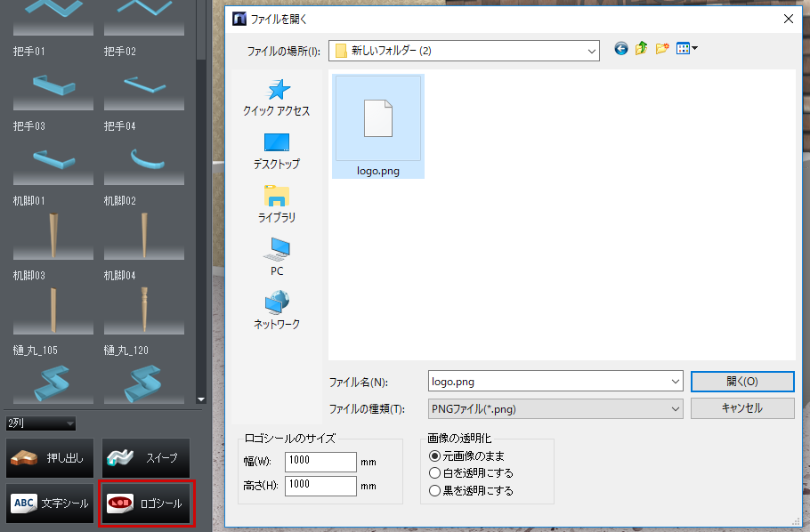The height and width of the screenshot is (532, 810).
Task: Pick the 把手03 handle part thumbnail
Action: (53, 93)
